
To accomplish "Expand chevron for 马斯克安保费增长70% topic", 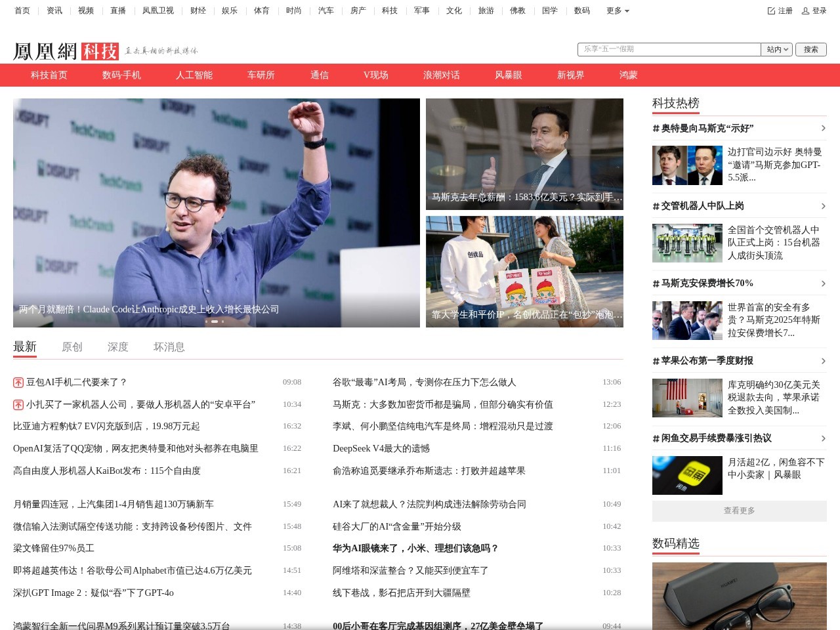I will pyautogui.click(x=823, y=283).
